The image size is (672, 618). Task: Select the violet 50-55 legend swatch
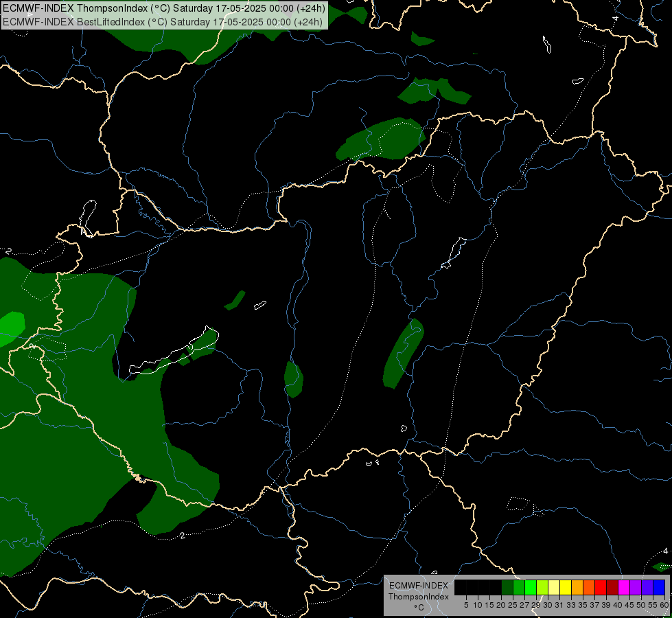coord(647,588)
